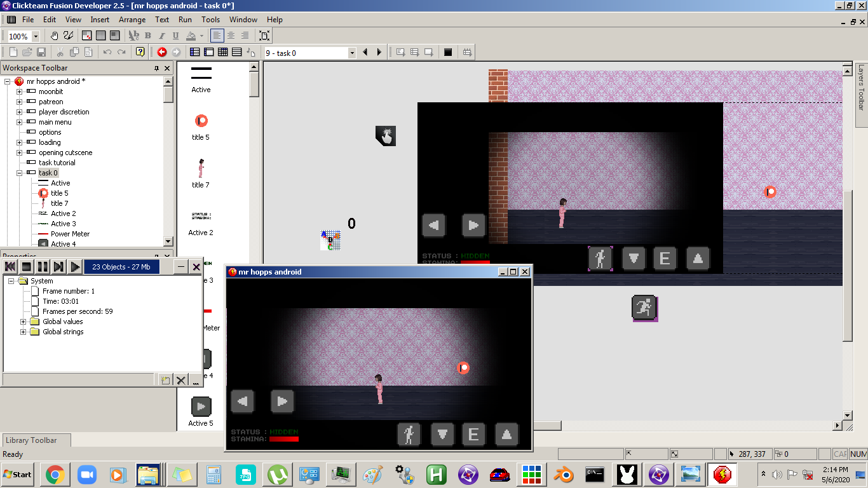Open the Storyboard editor toolbar icon
This screenshot has width=868, height=488.
[195, 52]
